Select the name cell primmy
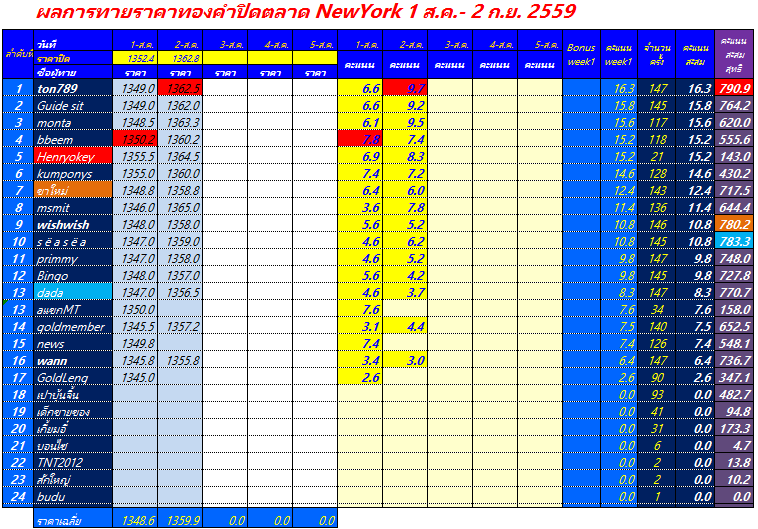The height and width of the screenshot is (529, 758). pyautogui.click(x=73, y=258)
